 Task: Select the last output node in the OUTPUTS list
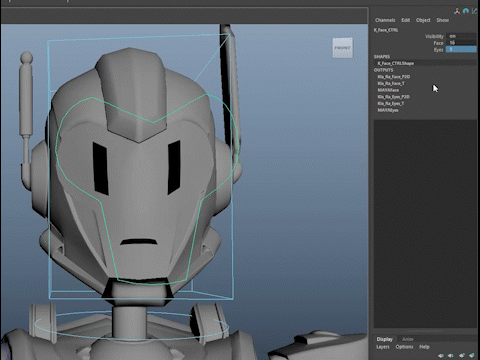coord(388,110)
